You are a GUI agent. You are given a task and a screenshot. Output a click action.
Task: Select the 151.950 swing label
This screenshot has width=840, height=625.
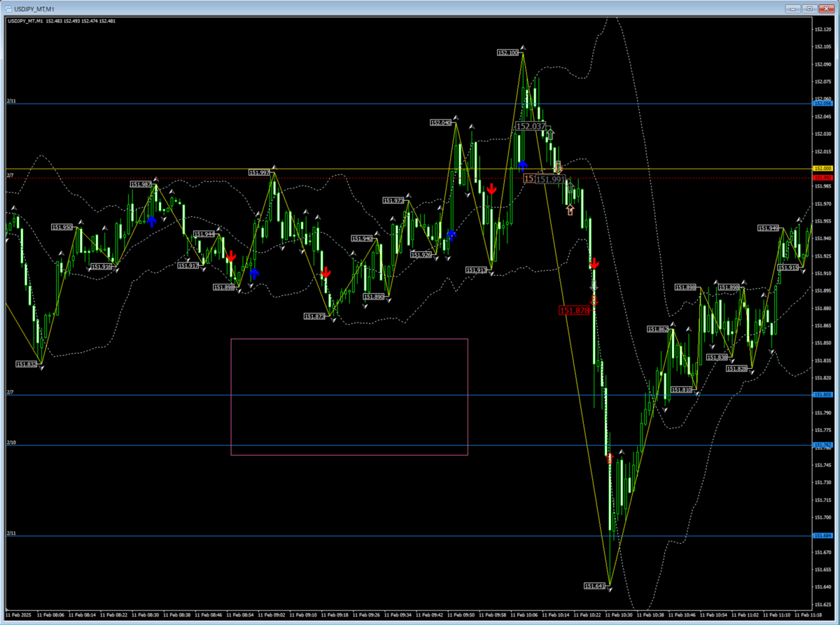(x=62, y=227)
